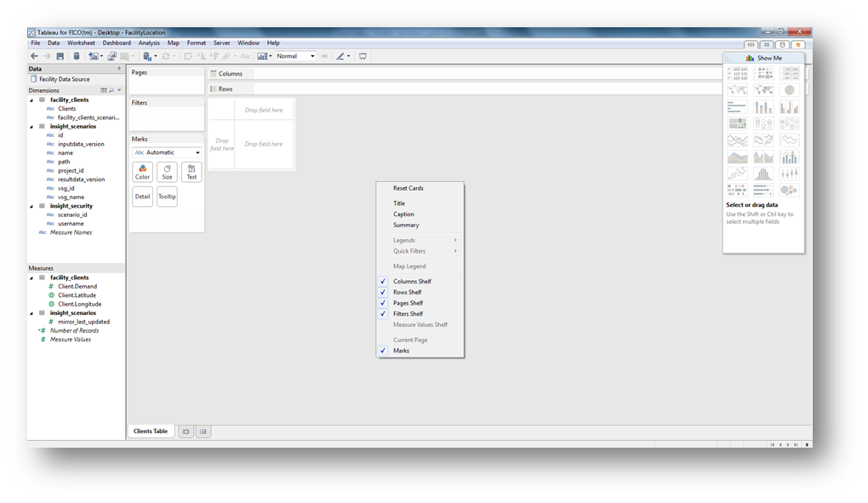This screenshot has height=503, width=868.
Task: Select the Clients Table sheet tab
Action: [x=151, y=431]
